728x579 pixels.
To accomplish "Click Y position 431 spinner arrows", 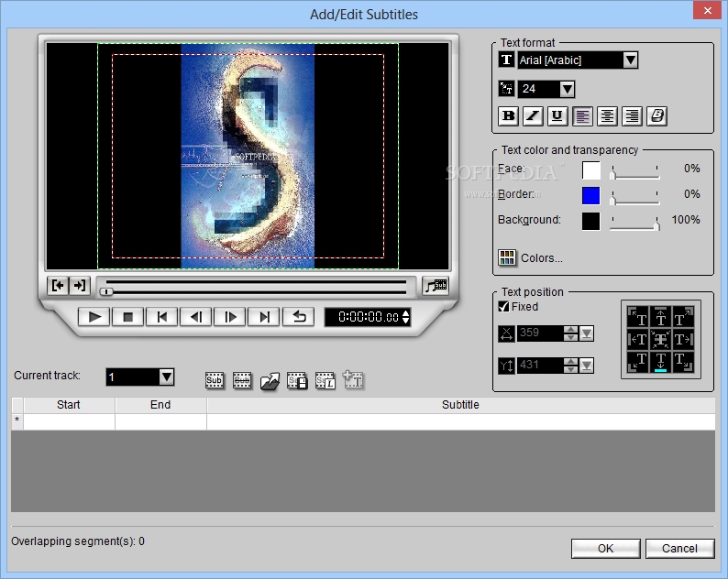I will pyautogui.click(x=570, y=366).
